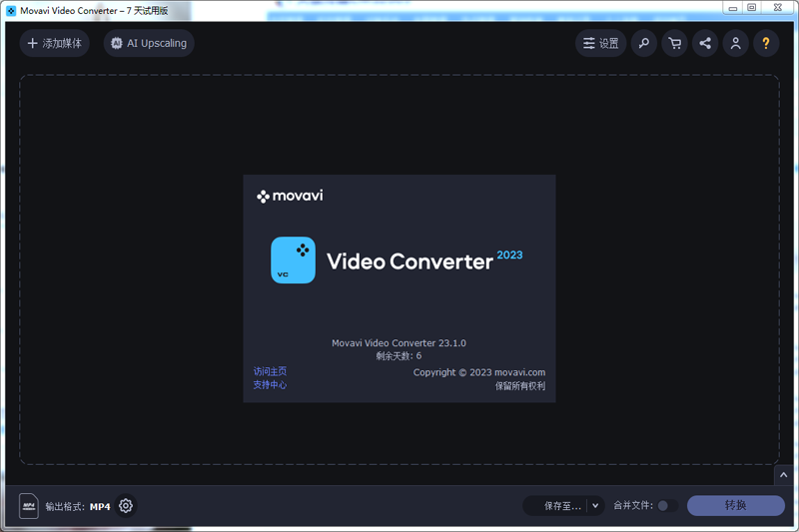Open the 访问主页 homepage link
Image resolution: width=799 pixels, height=532 pixels.
[x=270, y=371]
